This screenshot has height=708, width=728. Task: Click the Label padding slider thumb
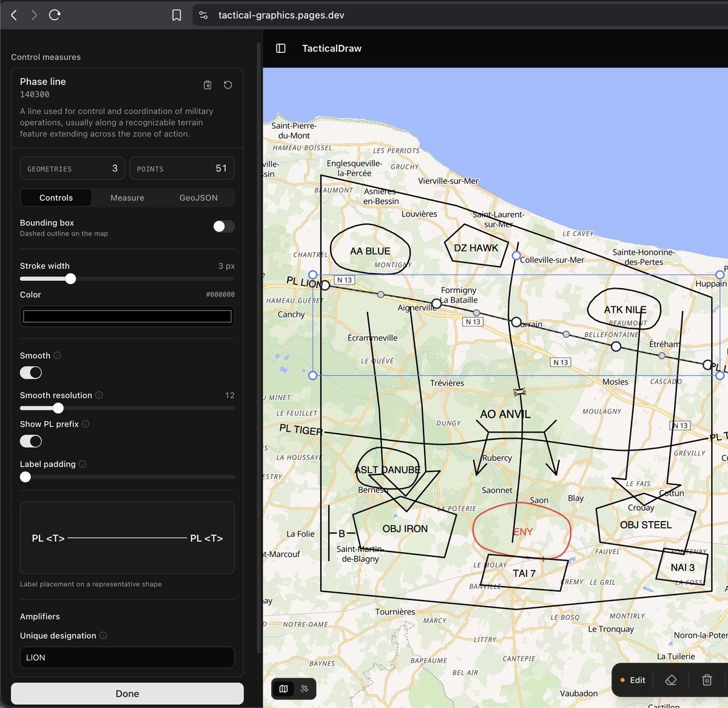pyautogui.click(x=25, y=477)
